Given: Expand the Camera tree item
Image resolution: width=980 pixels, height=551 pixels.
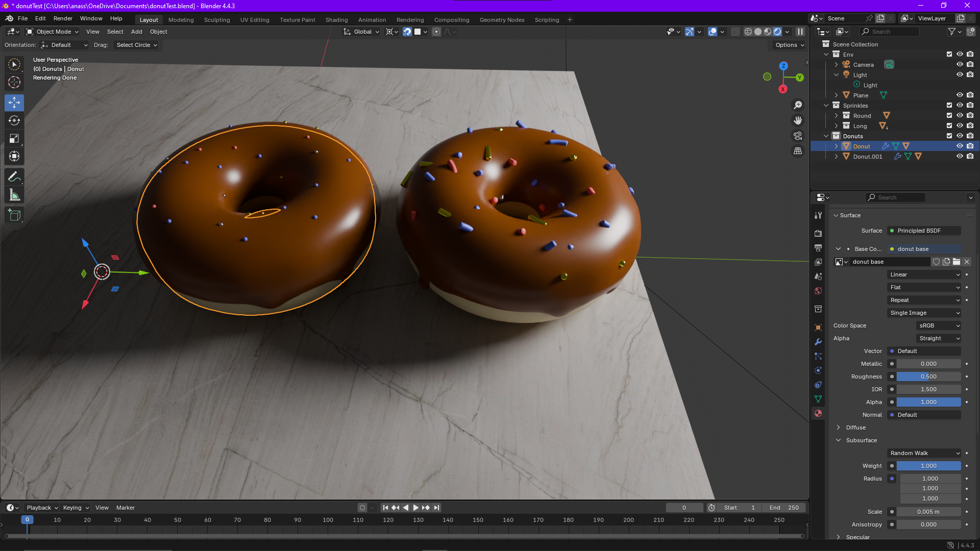Looking at the screenshot, I should (x=837, y=65).
